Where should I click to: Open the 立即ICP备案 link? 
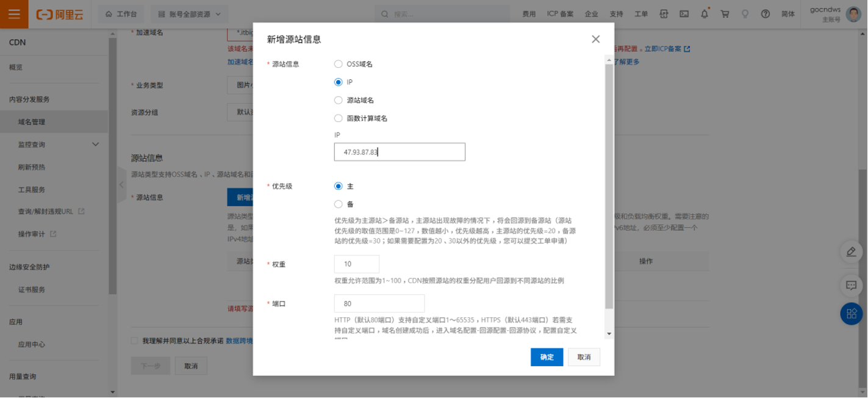tap(667, 49)
